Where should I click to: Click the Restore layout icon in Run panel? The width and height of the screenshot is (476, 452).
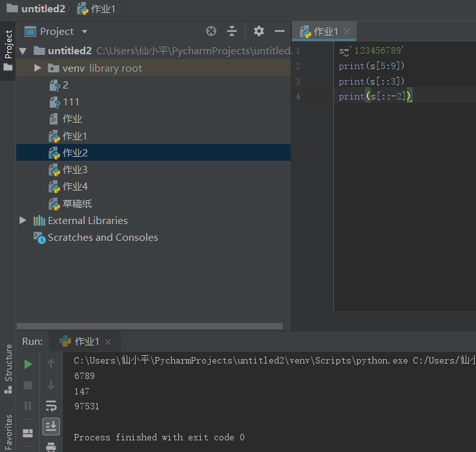tap(28, 433)
